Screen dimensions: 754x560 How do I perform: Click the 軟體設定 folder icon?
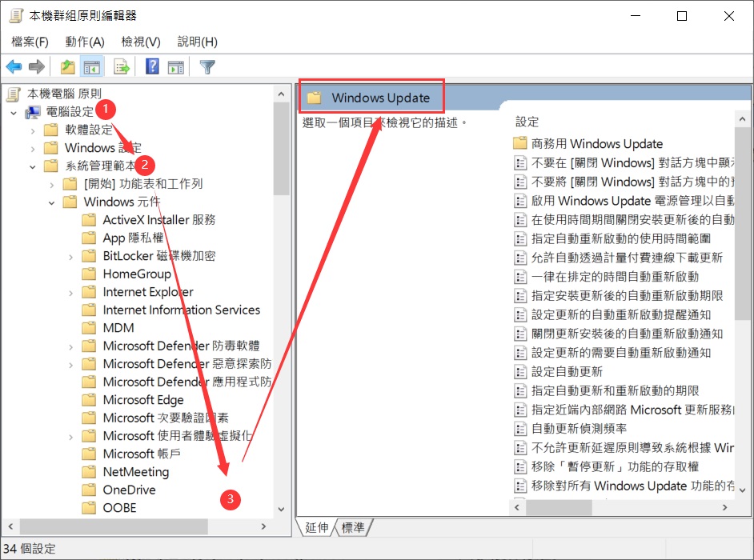pyautogui.click(x=51, y=130)
